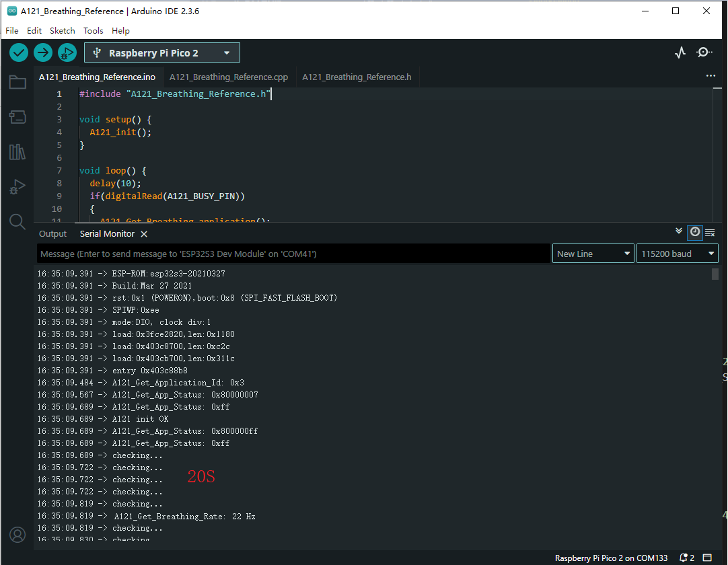Toggle timestamp display in Serial Monitor
The image size is (728, 565).
695,232
